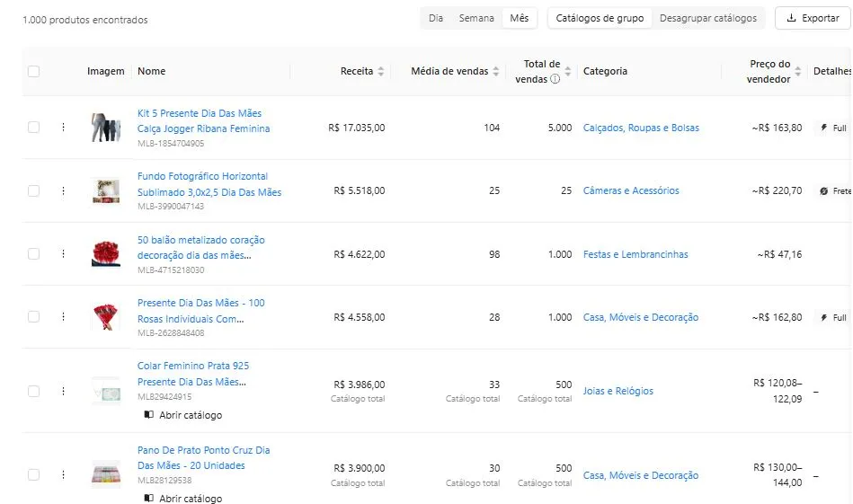The image size is (853, 504).
Task: Open three-dot menu for Colar Feminino Prata row
Action: pyautogui.click(x=63, y=391)
